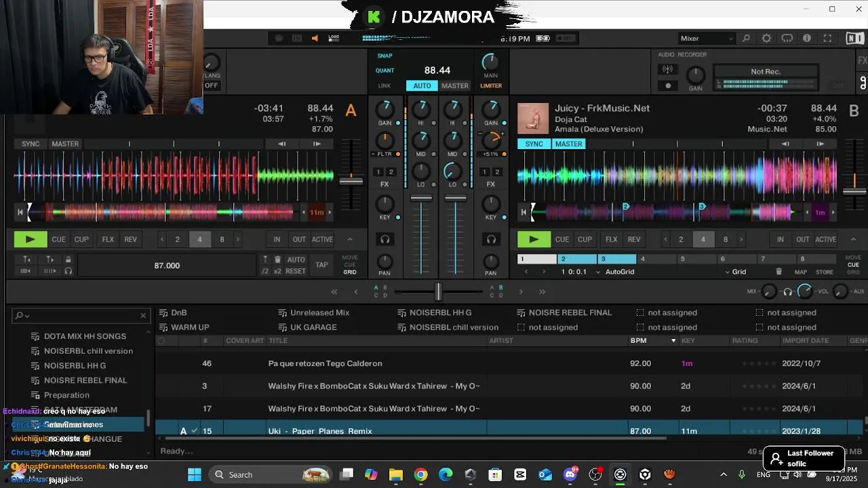
Task: Click the master clock speaker icon in header
Action: [x=315, y=39]
